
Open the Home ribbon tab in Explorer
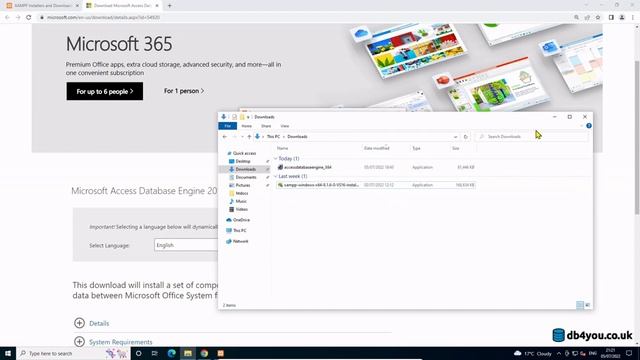pyautogui.click(x=247, y=126)
